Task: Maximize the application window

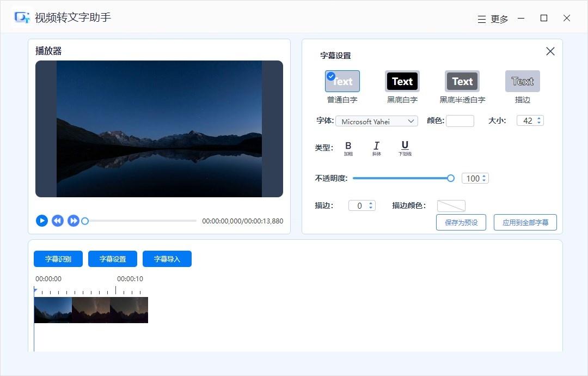Action: [544, 18]
